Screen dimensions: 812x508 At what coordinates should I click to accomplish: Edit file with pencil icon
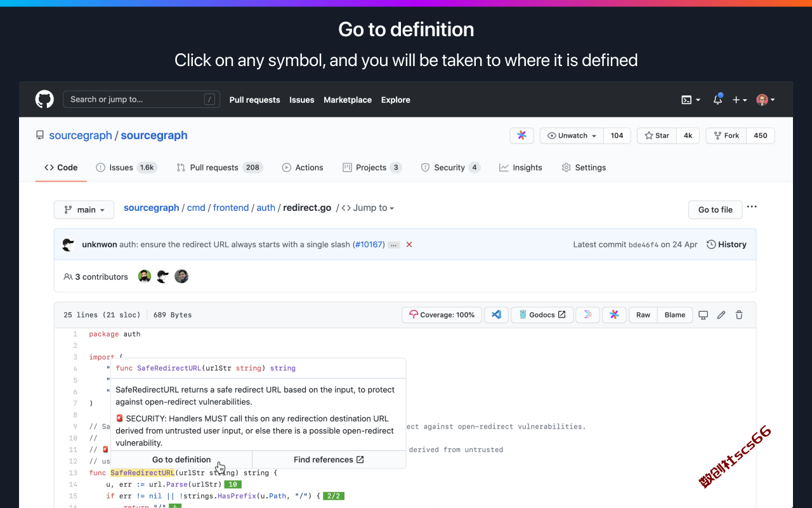click(721, 315)
